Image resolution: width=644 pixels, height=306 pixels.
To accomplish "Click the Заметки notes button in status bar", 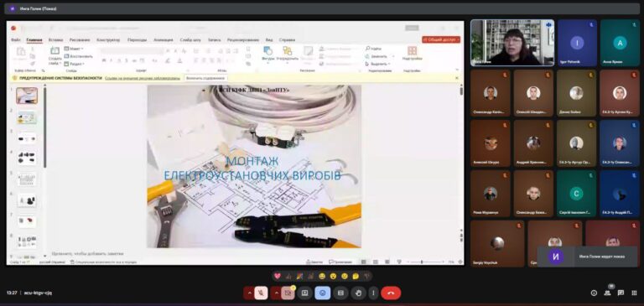I will (x=314, y=262).
